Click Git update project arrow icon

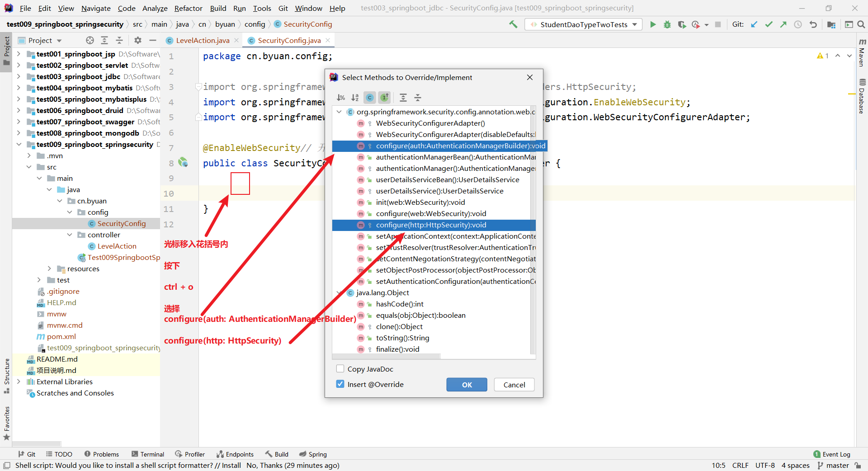click(754, 24)
